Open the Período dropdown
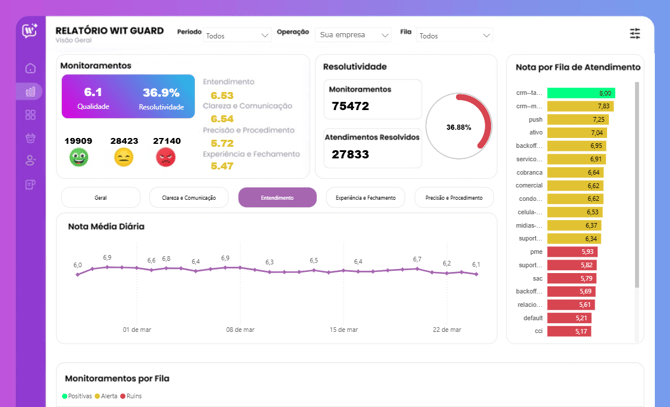The height and width of the screenshot is (407, 670). coord(237,35)
